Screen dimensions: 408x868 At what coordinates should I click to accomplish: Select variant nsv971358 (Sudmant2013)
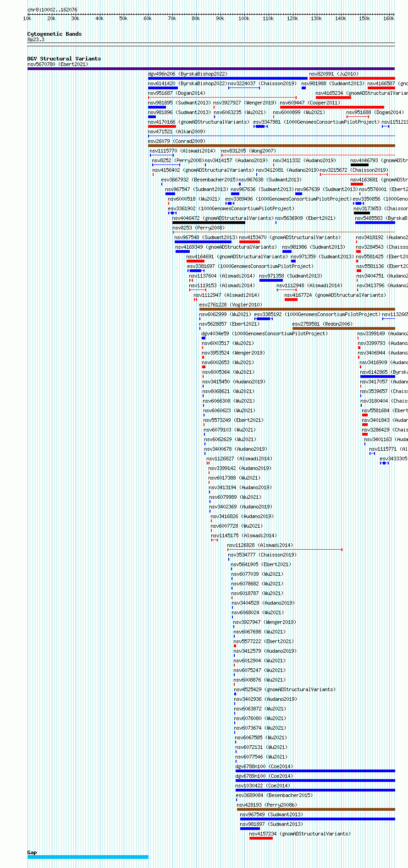(x=291, y=276)
